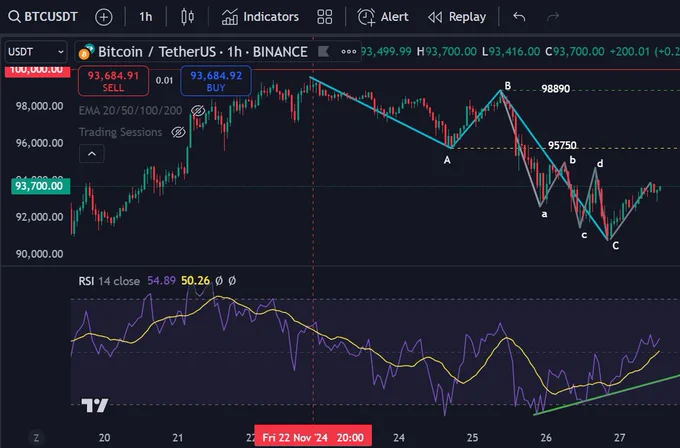Open the BTCUSDT symbol search
680x448 pixels.
43,17
